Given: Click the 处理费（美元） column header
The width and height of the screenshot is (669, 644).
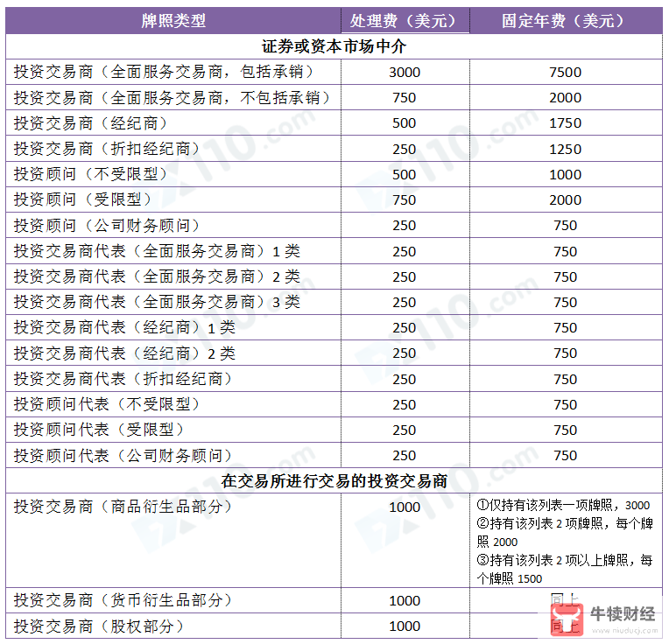Looking at the screenshot, I should point(405,20).
